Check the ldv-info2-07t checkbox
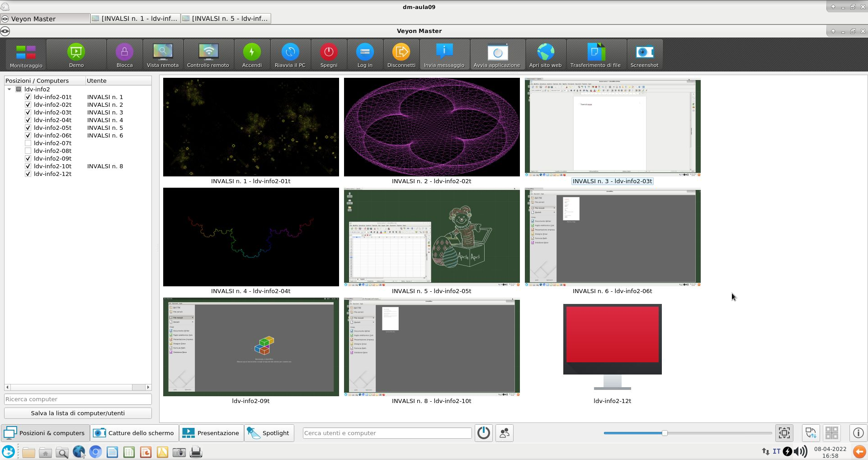This screenshot has width=868, height=460. [28, 143]
